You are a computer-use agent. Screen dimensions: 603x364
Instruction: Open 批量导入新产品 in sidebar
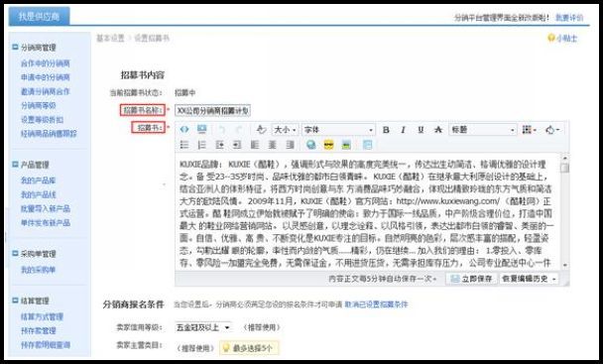click(46, 208)
